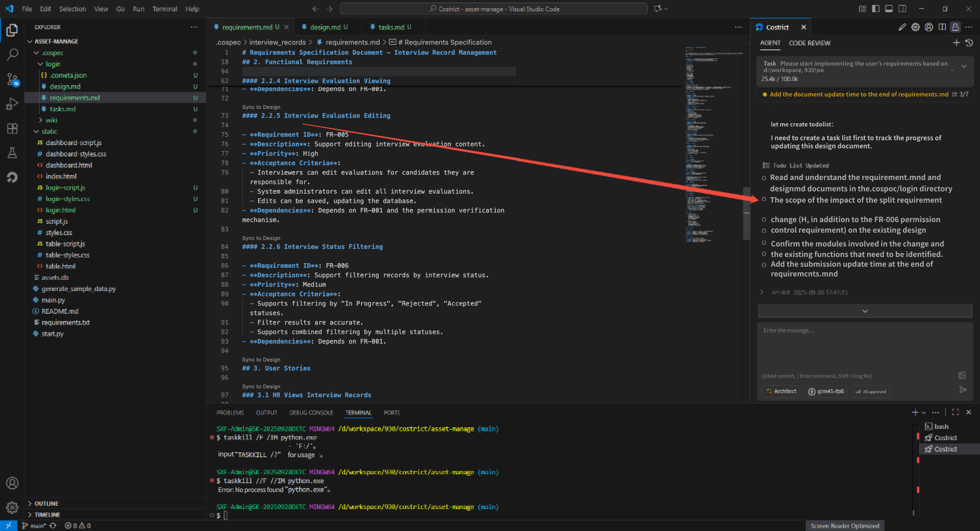Click Sync to Design above section 2.2.6
Screen dimensions: 980x531
click(x=261, y=238)
